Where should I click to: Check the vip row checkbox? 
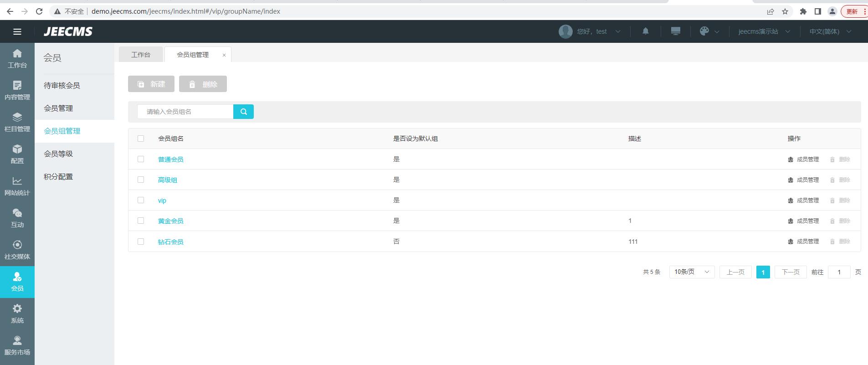tap(141, 200)
